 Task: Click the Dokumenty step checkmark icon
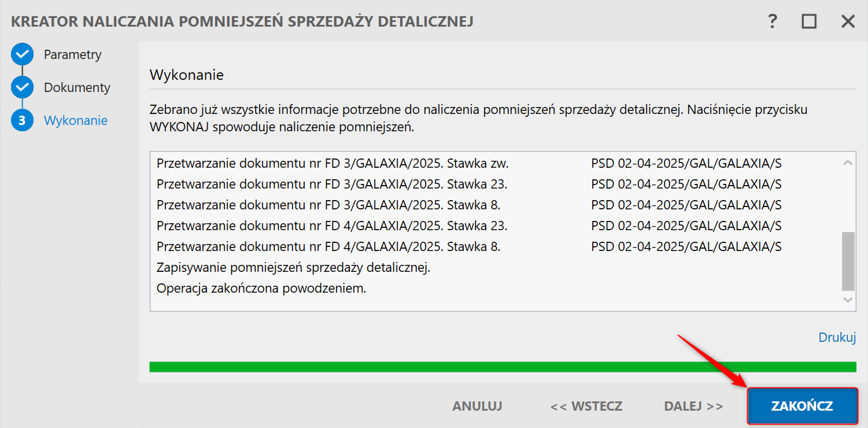coord(22,88)
